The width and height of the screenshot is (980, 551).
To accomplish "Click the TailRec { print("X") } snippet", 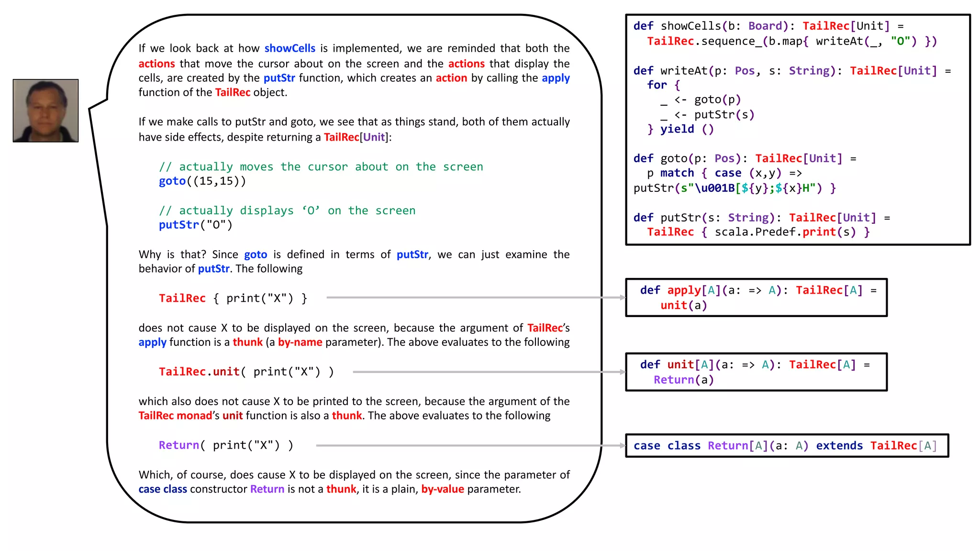I will [x=233, y=298].
